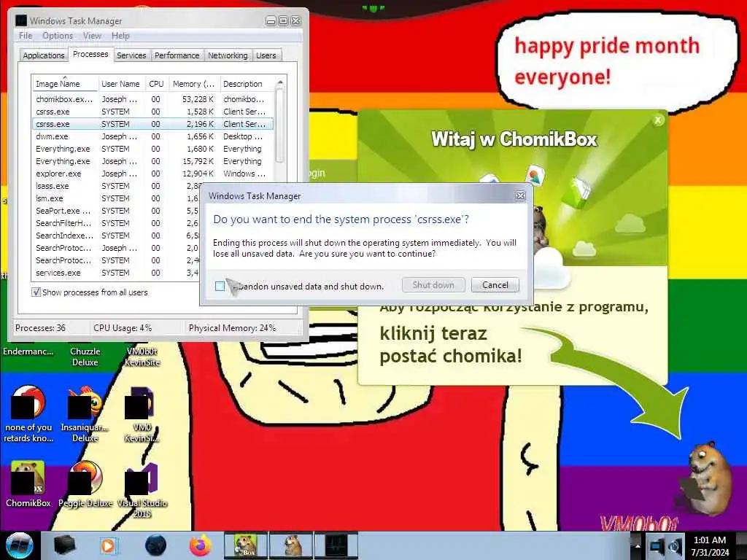The image size is (747, 560).
Task: Click the volume tray icon
Action: 673,546
